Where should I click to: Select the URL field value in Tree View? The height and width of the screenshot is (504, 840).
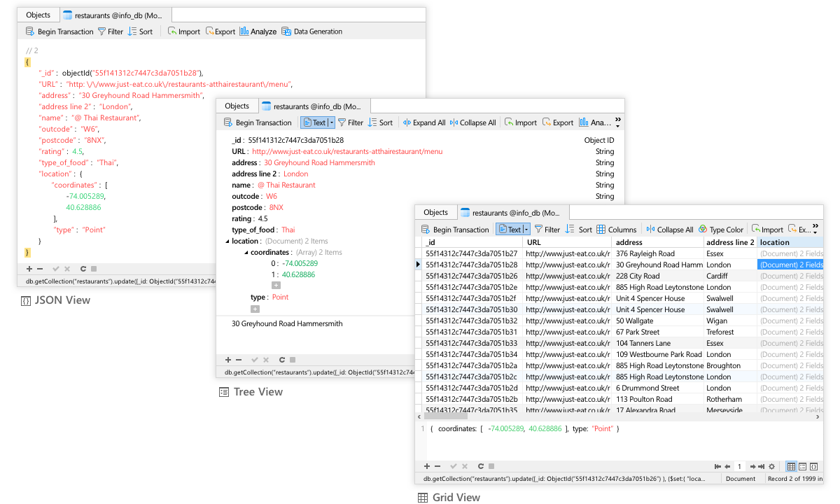347,151
